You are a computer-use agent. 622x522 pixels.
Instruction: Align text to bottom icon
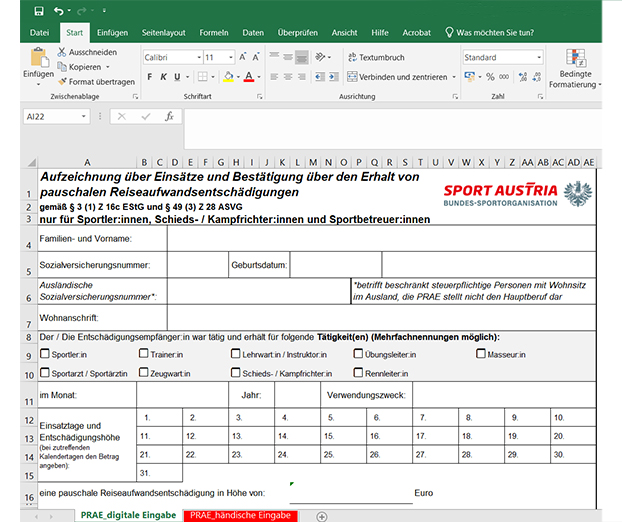(x=302, y=57)
